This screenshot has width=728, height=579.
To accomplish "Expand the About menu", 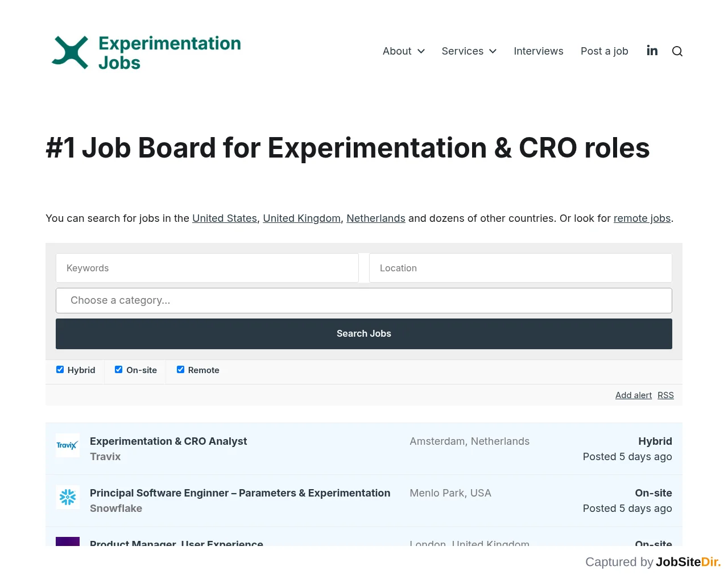I will click(x=404, y=51).
